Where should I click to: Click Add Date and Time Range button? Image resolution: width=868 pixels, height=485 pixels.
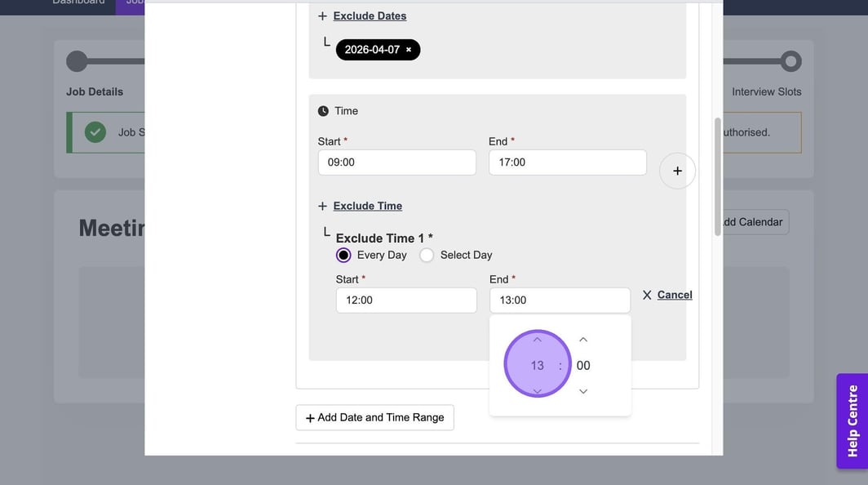click(374, 417)
